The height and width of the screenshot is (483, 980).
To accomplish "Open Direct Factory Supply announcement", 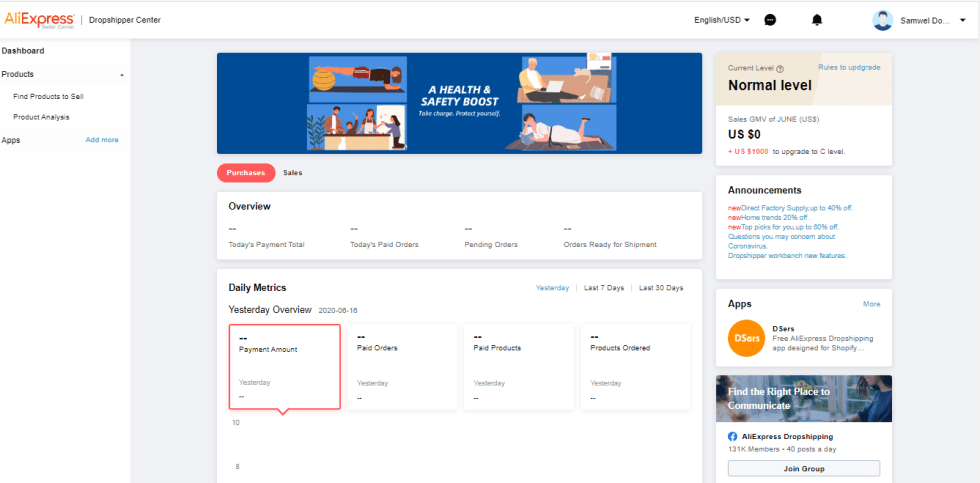I will tap(797, 207).
